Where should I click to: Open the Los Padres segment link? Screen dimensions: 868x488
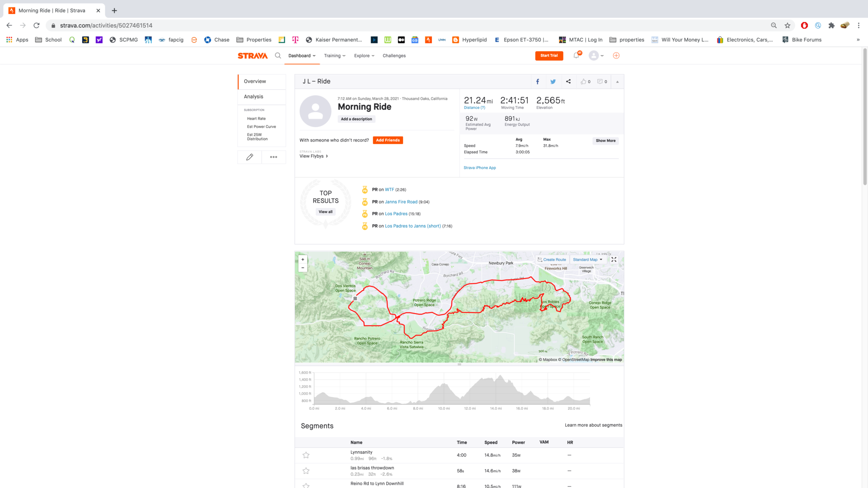396,214
